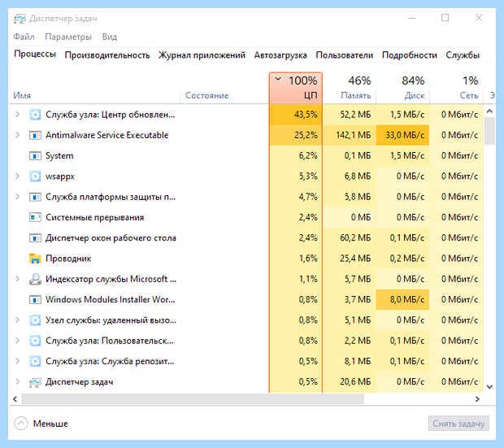Viewport: 504px width, 448px height.
Task: Open the Файл menu
Action: point(24,37)
